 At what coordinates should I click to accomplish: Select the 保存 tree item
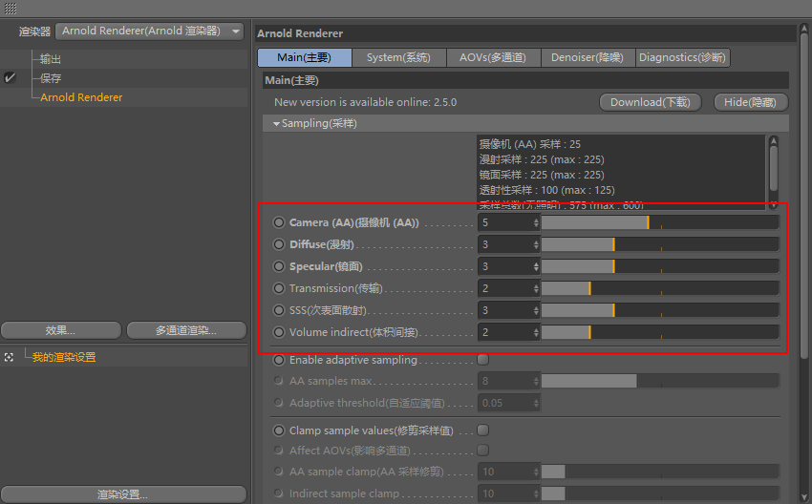51,78
